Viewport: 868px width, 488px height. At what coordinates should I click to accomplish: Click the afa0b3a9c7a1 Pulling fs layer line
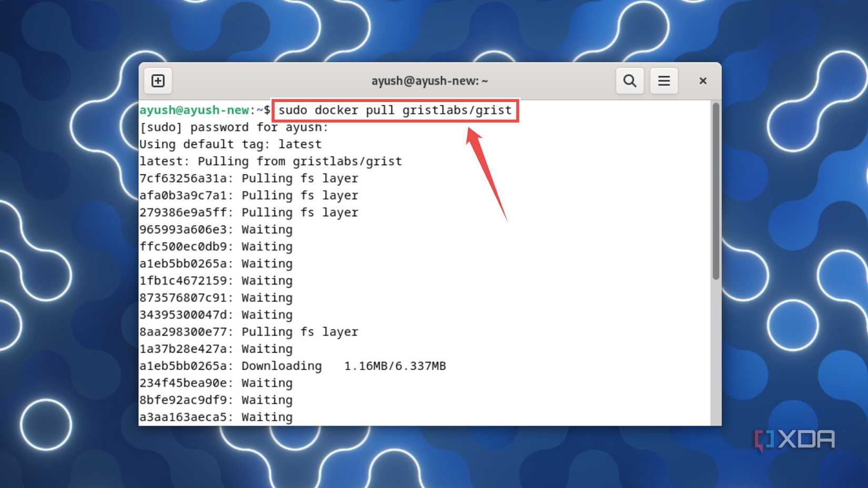pyautogui.click(x=249, y=195)
